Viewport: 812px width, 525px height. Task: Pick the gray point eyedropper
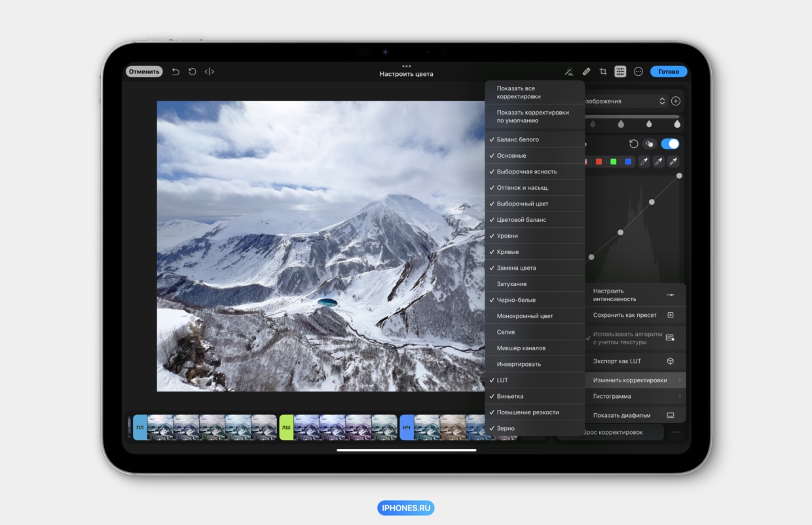tap(659, 162)
